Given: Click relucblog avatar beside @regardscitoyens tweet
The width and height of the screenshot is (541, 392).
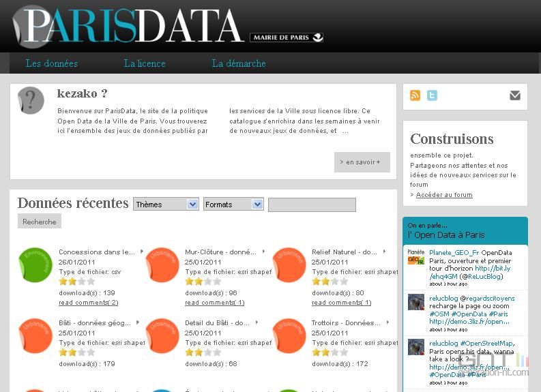Looking at the screenshot, I should tap(416, 303).
